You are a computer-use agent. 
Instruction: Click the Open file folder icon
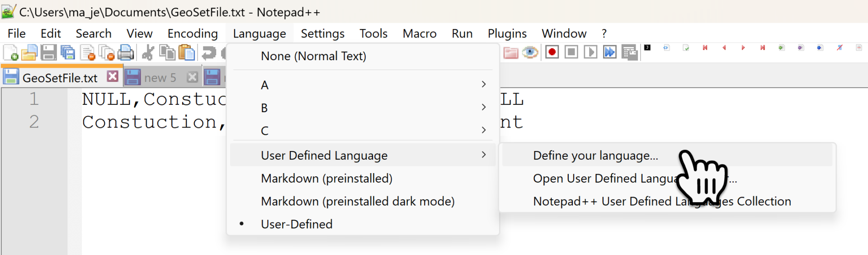click(x=29, y=52)
